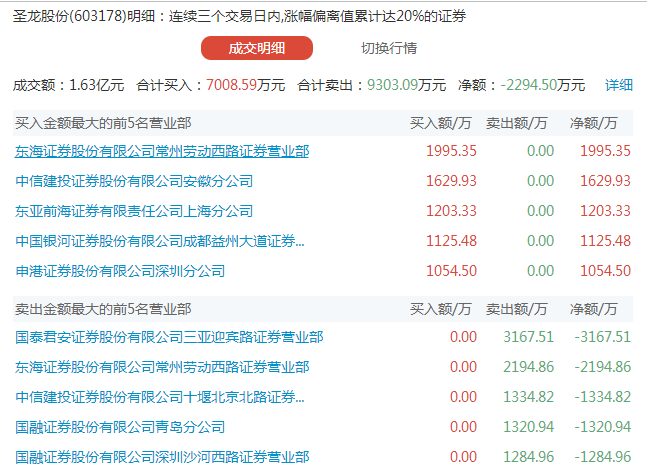The image size is (647, 470).
Task: Open the 详细 link
Action: [x=619, y=85]
